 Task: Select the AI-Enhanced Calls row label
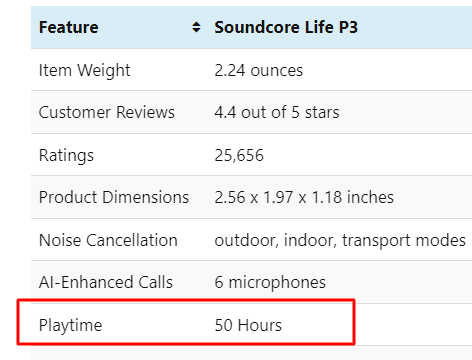pyautogui.click(x=106, y=282)
